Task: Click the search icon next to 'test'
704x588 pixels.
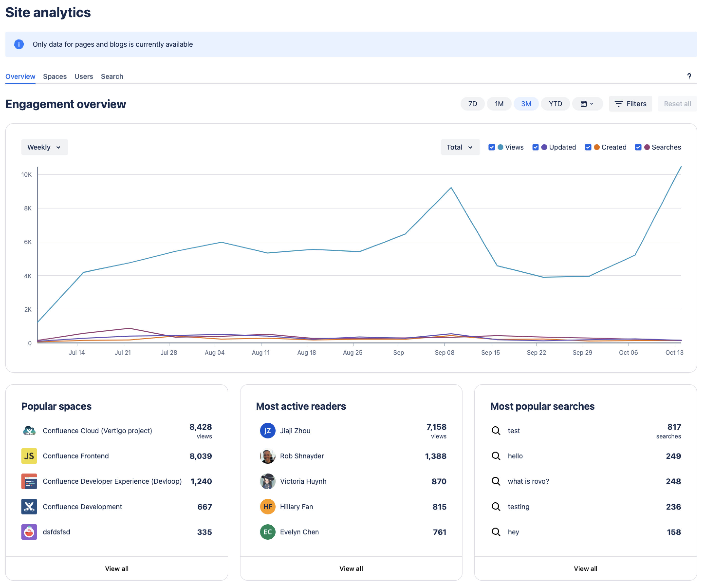Action: point(496,430)
